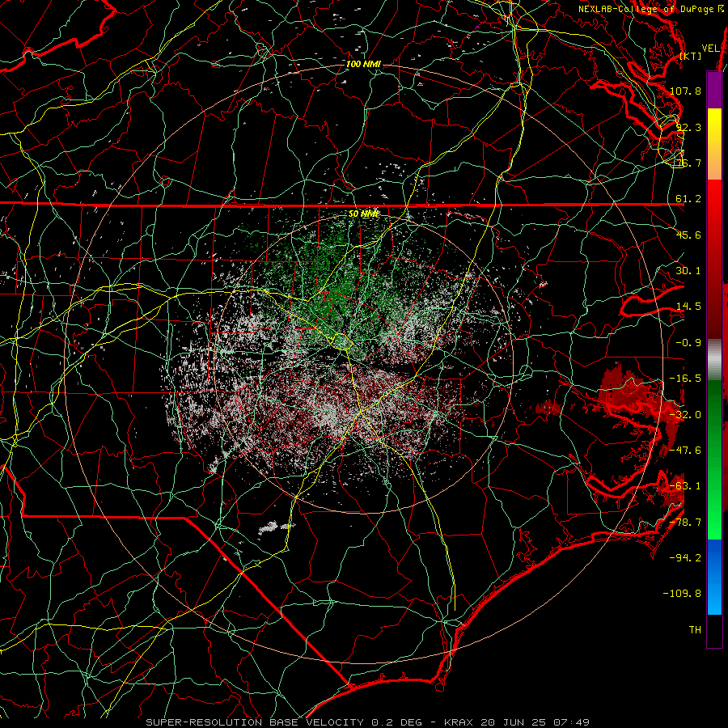Click the 100 NMI range ring label
Screen dimensions: 728x728
point(363,64)
